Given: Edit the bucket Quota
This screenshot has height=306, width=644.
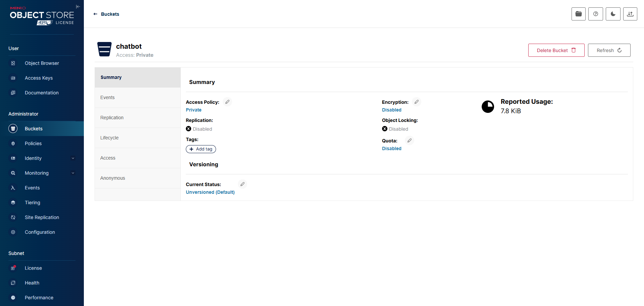Looking at the screenshot, I should coord(410,140).
